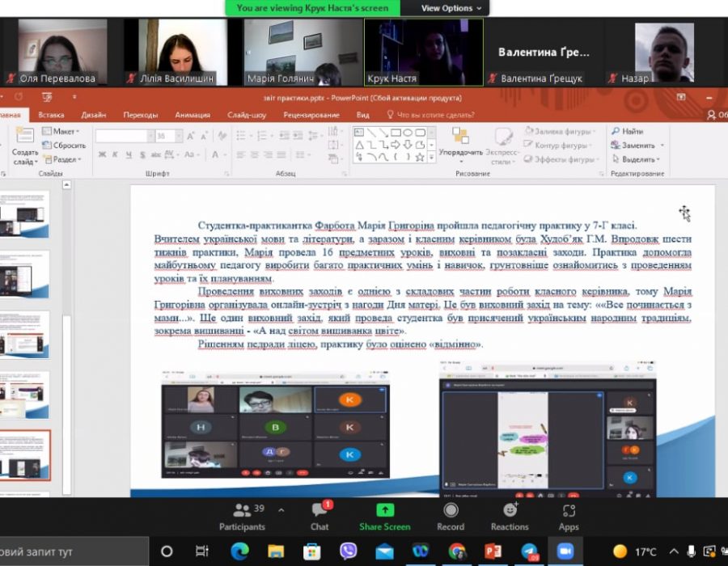Expand View Options dropdown at the top
This screenshot has width=728, height=566.
tap(451, 8)
